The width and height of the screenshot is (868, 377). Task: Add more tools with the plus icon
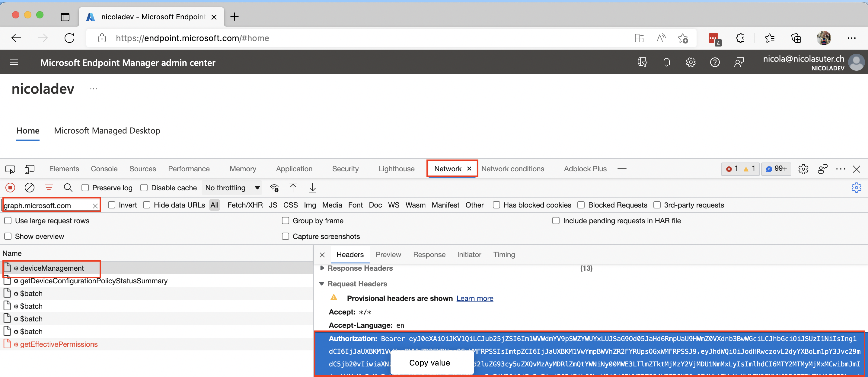point(622,169)
